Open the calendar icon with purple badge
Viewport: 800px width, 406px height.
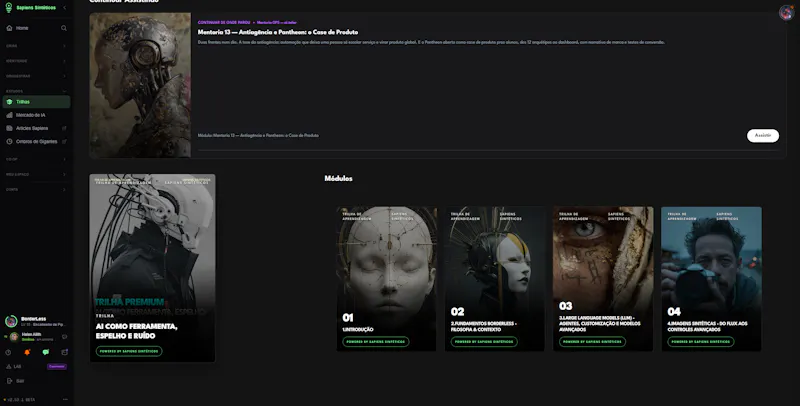(64, 352)
